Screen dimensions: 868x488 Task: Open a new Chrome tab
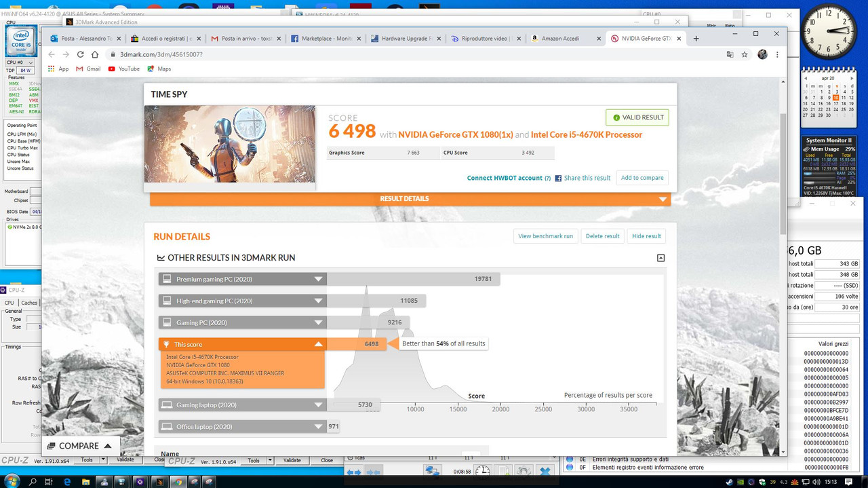pyautogui.click(x=696, y=39)
